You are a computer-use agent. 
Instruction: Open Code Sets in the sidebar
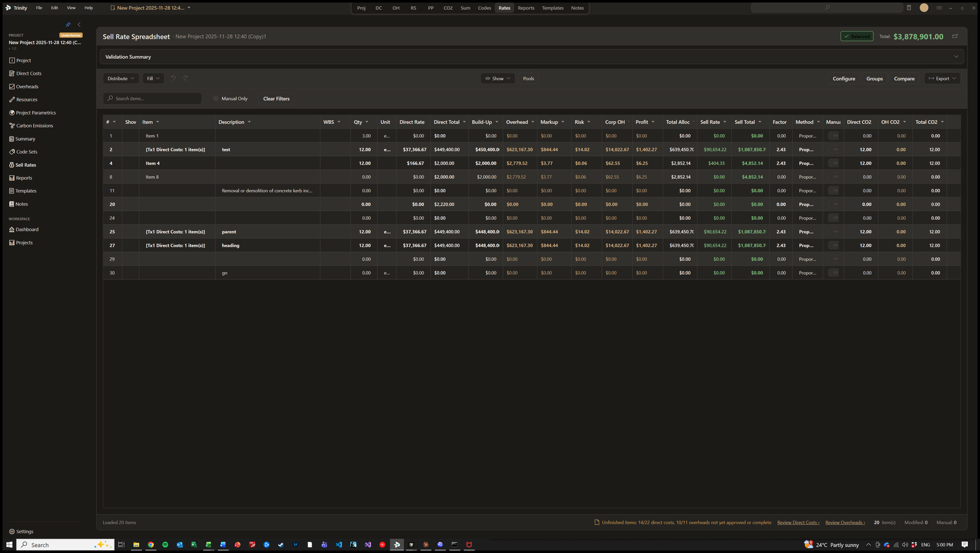pos(23,152)
